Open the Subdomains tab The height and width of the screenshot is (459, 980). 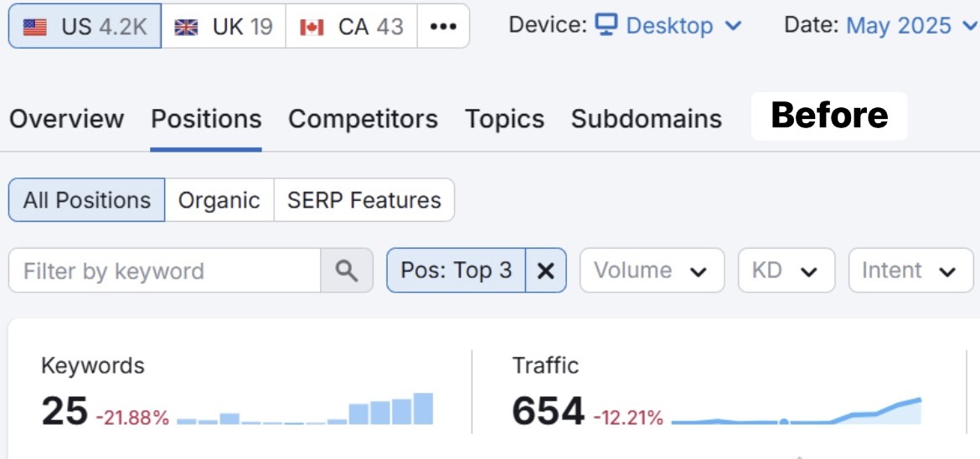(647, 118)
